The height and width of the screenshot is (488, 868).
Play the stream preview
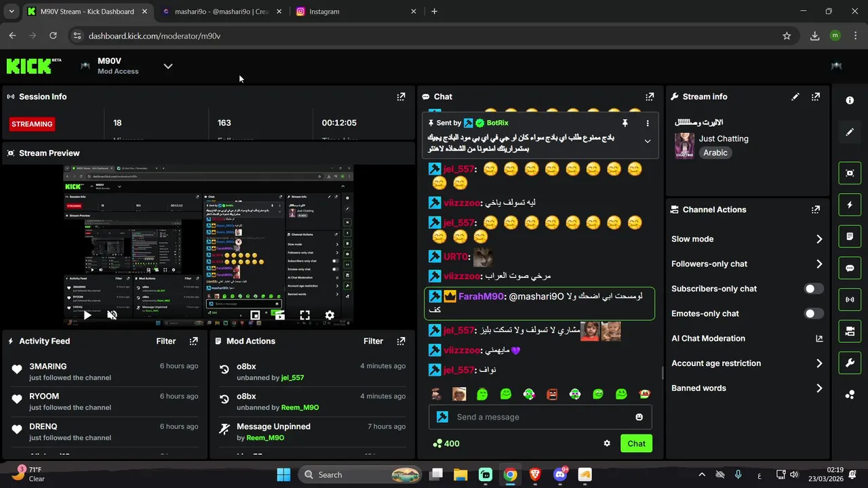(87, 315)
